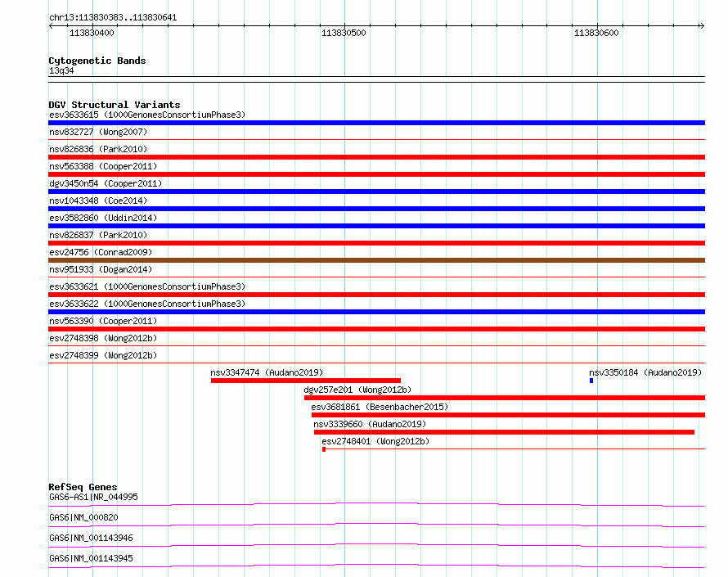Viewport: 728px width, 577px height.
Task: Click the red bar under esv3681861
Action: click(509, 415)
